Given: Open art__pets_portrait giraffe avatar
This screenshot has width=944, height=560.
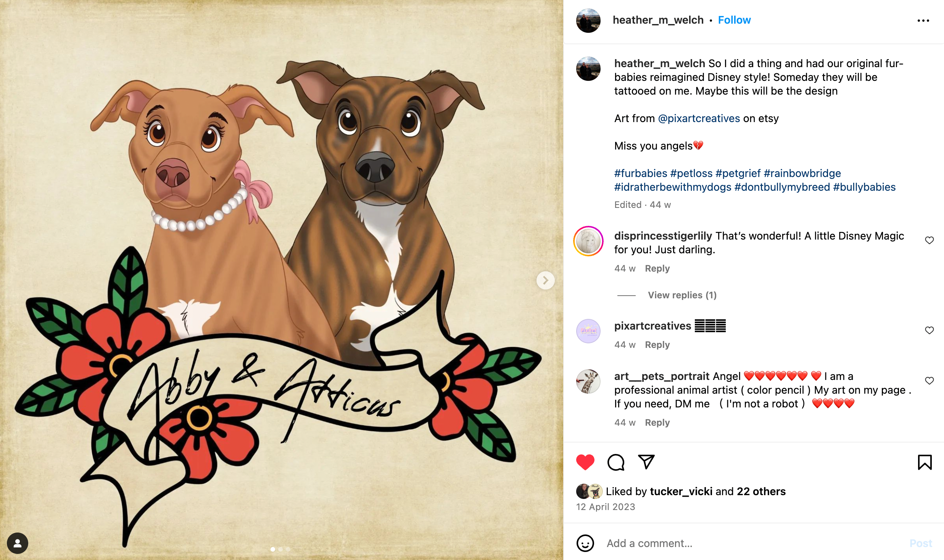Looking at the screenshot, I should [x=588, y=381].
